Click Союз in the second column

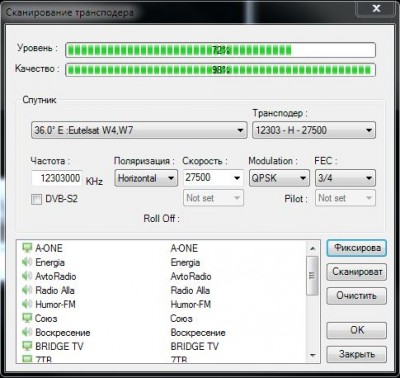coord(181,318)
